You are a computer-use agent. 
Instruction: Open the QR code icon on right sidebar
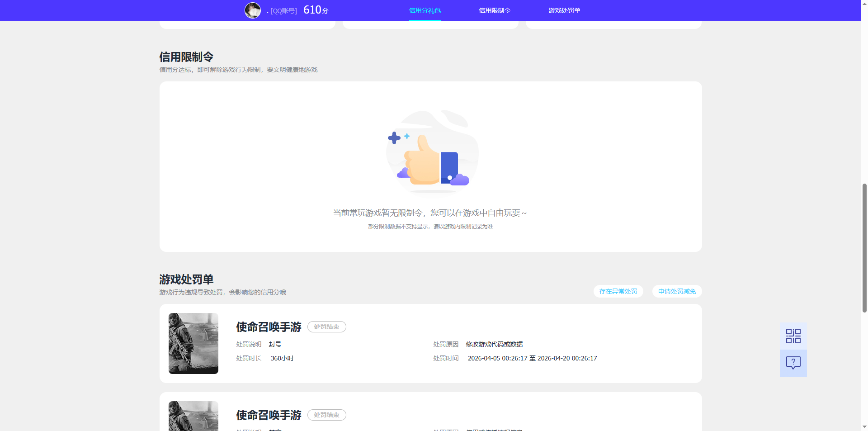tap(793, 336)
